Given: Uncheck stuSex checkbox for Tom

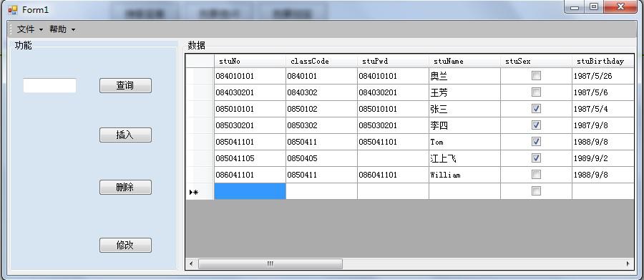Looking at the screenshot, I should click(x=536, y=142).
